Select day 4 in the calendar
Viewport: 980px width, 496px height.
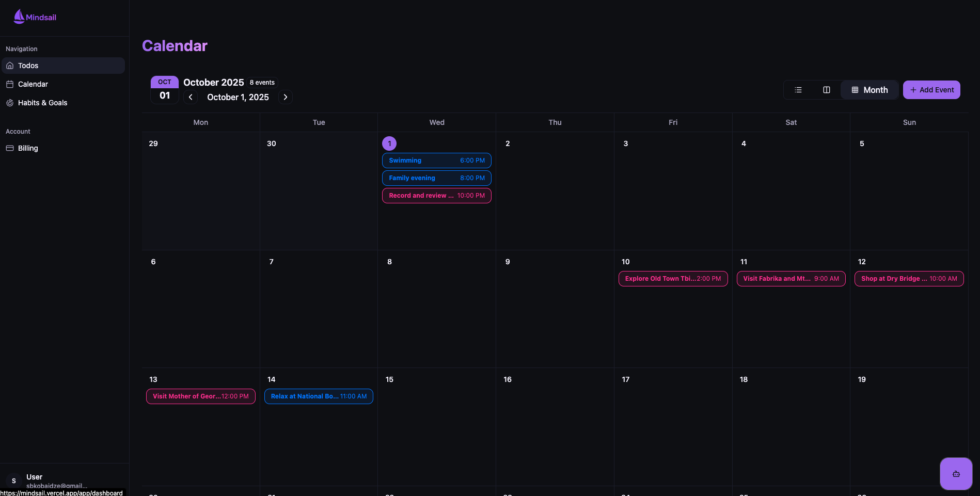[744, 143]
